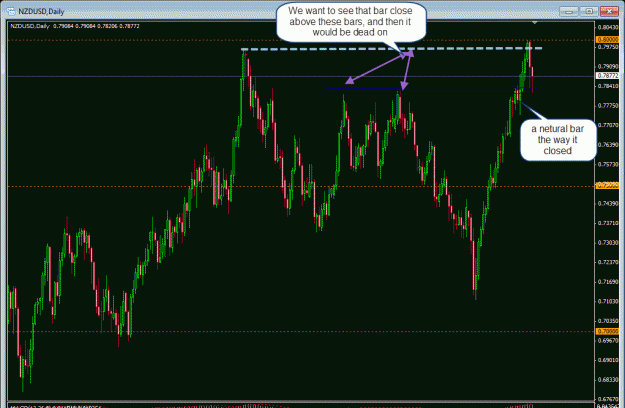
Task: Click the 0.73710 price axis value
Action: (x=607, y=223)
